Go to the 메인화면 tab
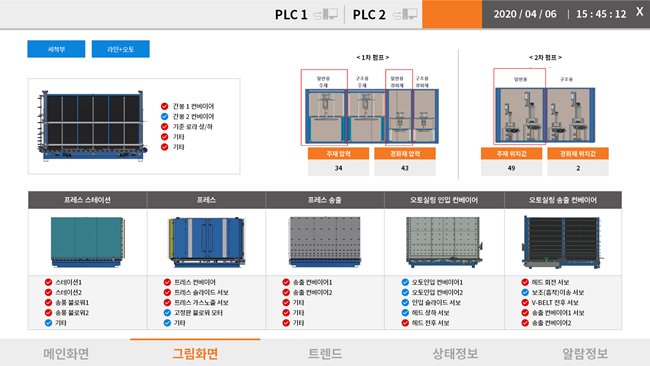This screenshot has width=650, height=366. [x=65, y=353]
